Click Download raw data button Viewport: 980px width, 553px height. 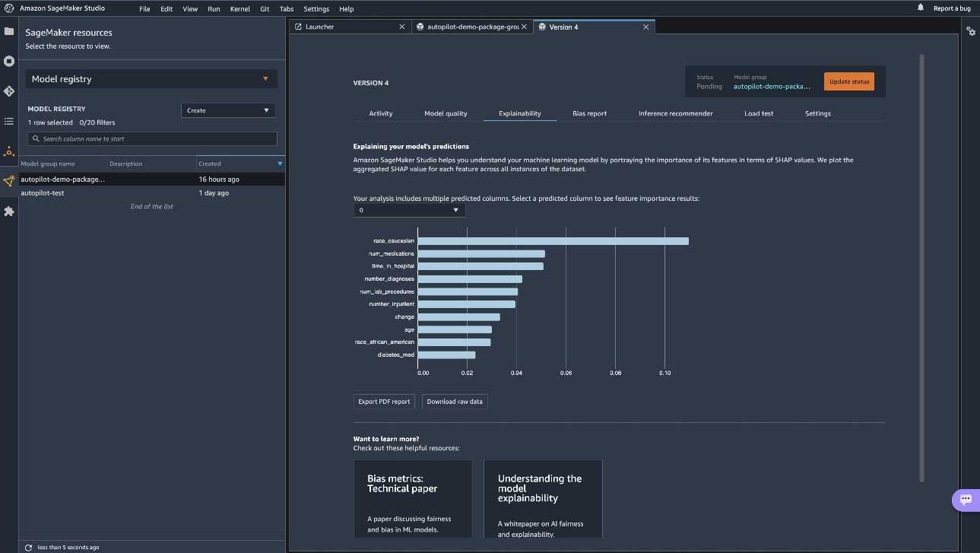455,402
